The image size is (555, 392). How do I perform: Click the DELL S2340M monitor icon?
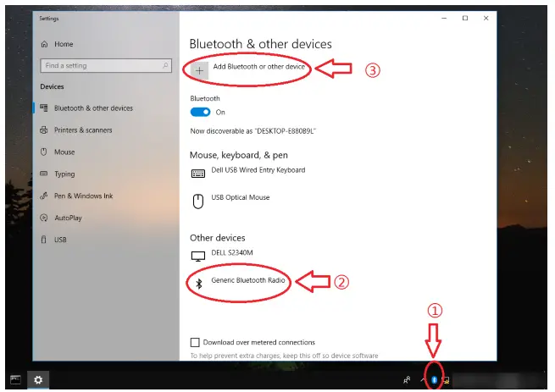198,256
